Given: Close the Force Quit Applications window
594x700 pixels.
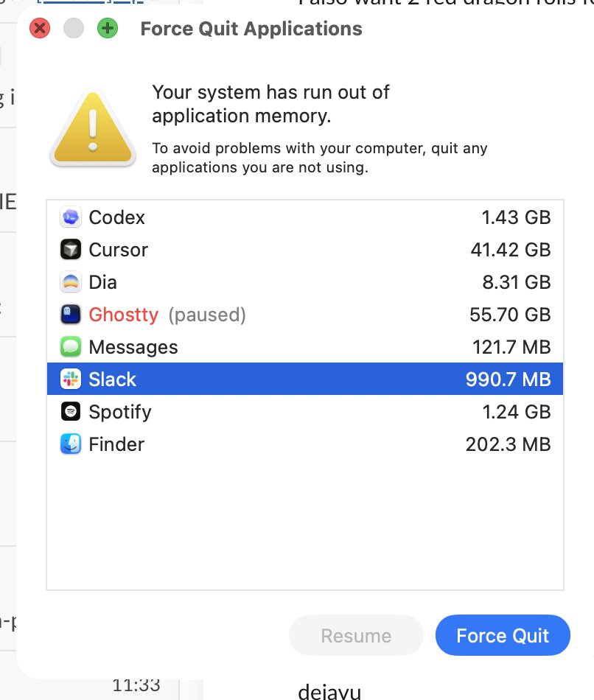Looking at the screenshot, I should click(40, 29).
